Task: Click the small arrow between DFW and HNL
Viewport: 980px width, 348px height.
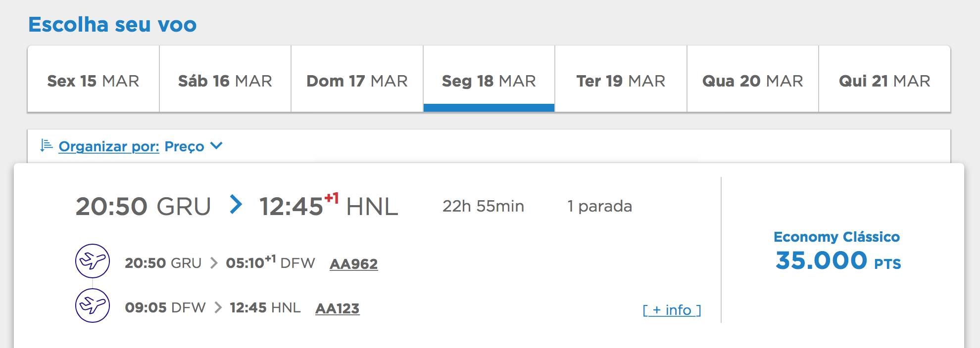Action: click(218, 307)
